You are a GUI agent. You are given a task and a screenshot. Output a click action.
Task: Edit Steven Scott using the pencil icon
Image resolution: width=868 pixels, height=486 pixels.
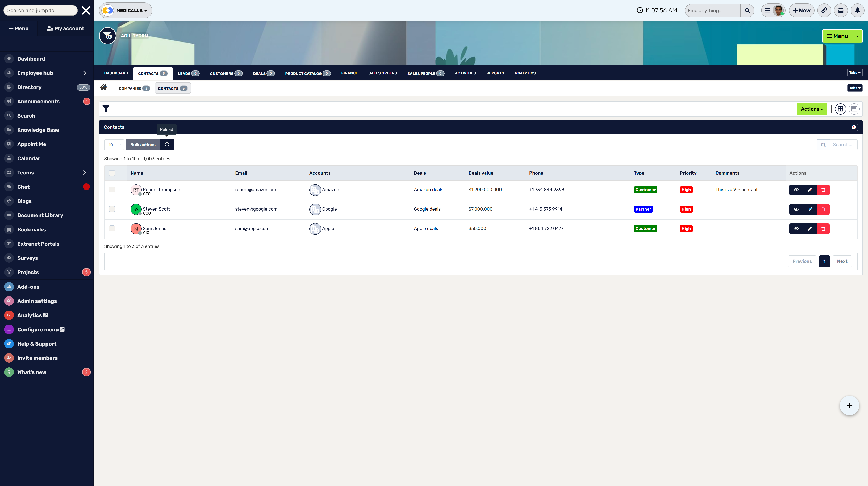click(x=810, y=209)
